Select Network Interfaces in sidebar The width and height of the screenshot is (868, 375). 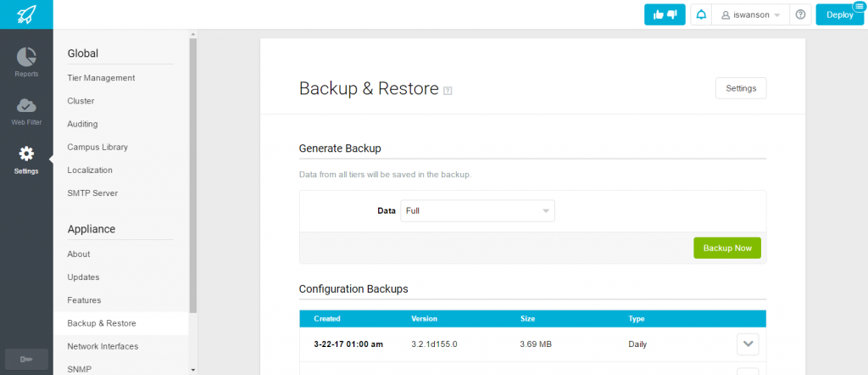pos(103,346)
